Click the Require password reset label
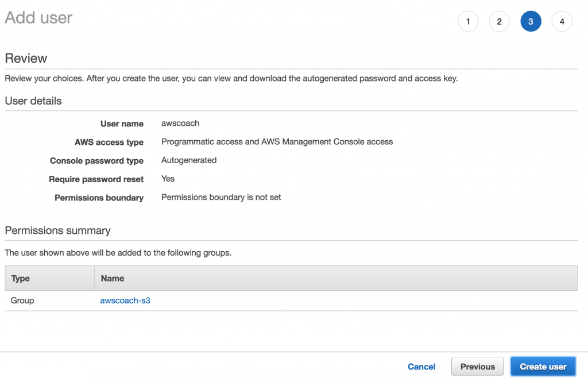588x381 pixels. 96,179
